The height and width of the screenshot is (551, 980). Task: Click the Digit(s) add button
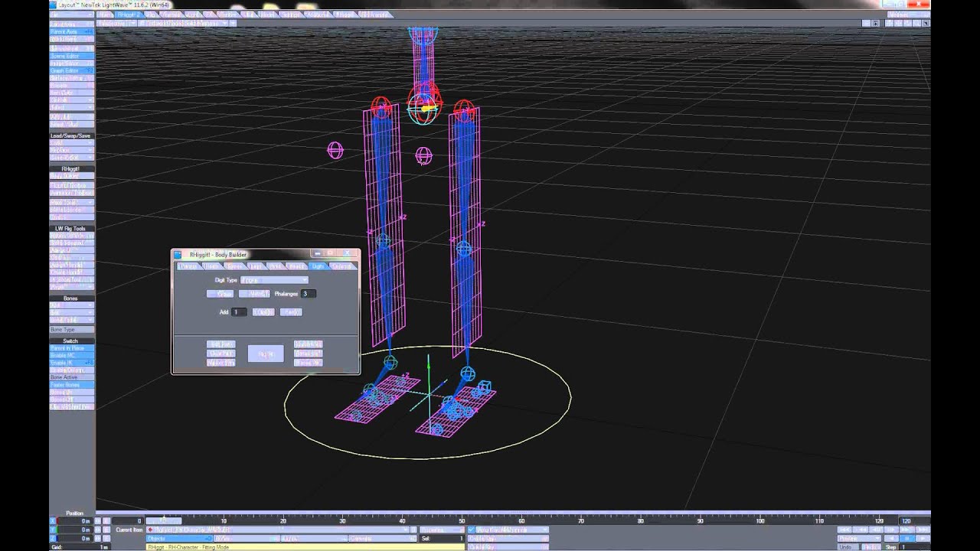pyautogui.click(x=263, y=312)
